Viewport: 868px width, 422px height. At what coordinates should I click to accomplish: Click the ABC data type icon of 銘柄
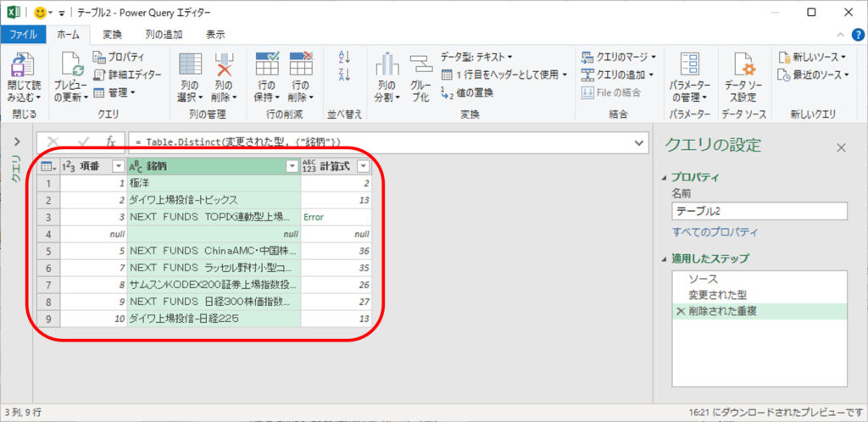point(136,166)
